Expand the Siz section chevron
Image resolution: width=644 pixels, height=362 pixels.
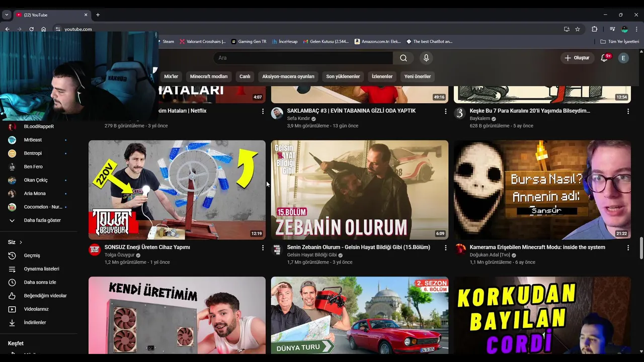21,242
